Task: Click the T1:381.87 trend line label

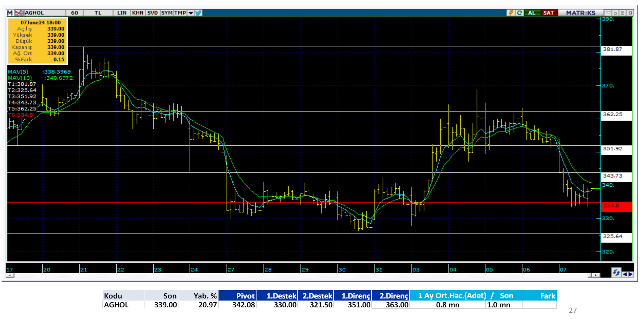Action: pyautogui.click(x=22, y=84)
